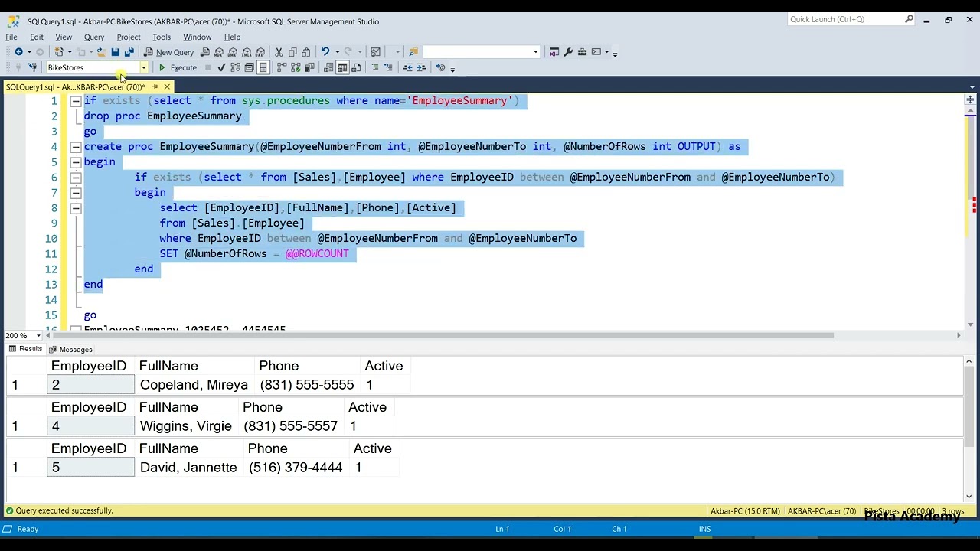
Task: Open a file with the Open File icon
Action: pos(101,52)
